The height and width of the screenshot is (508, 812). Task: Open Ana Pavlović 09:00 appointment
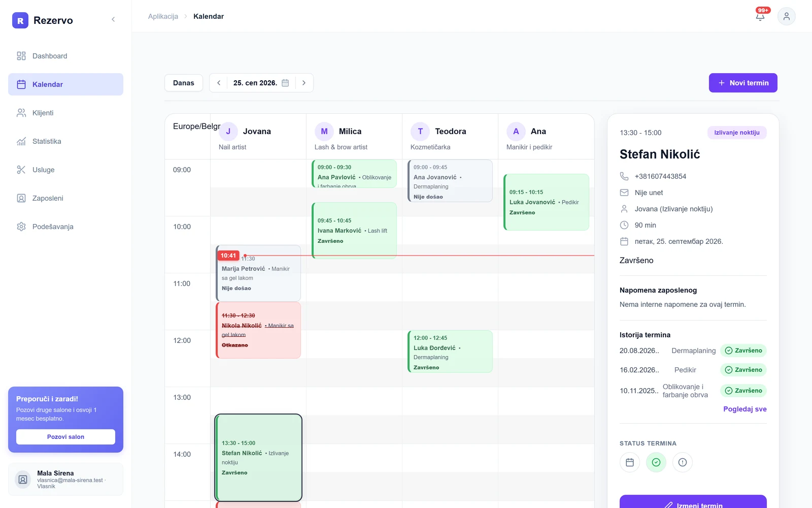(x=354, y=174)
